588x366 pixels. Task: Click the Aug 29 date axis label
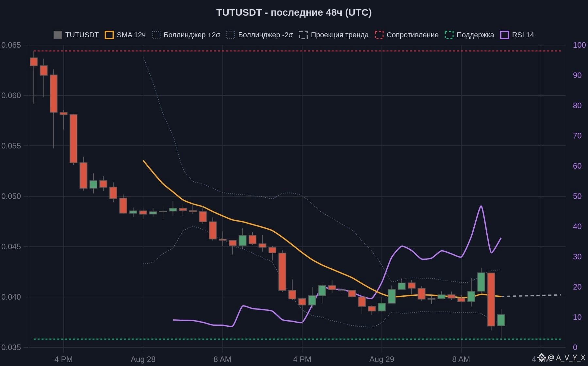click(382, 359)
